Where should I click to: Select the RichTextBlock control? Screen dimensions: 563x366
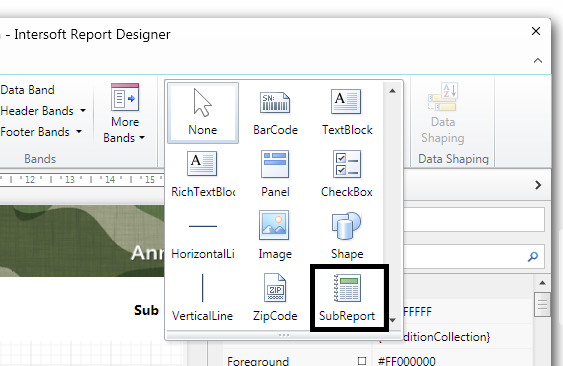pos(203,175)
